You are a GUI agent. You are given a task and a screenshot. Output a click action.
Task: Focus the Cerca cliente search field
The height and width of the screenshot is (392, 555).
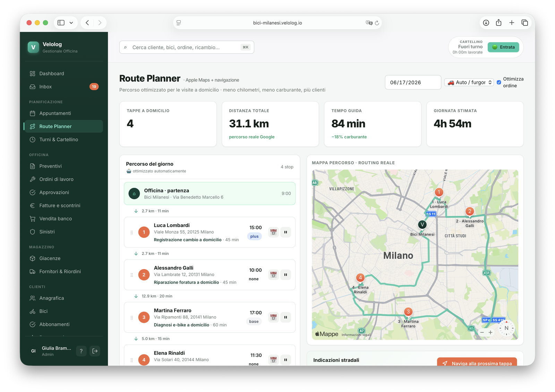point(187,47)
